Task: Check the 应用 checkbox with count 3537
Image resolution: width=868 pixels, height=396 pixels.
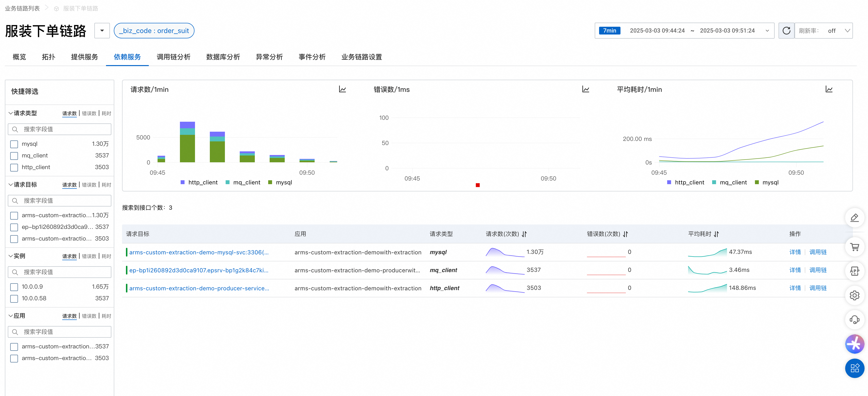Action: (14, 347)
